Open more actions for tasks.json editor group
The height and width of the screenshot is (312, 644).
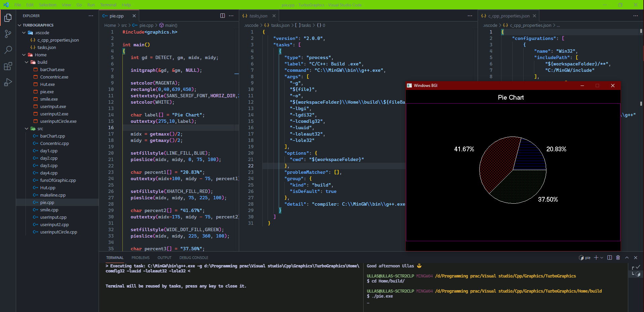click(x=470, y=16)
